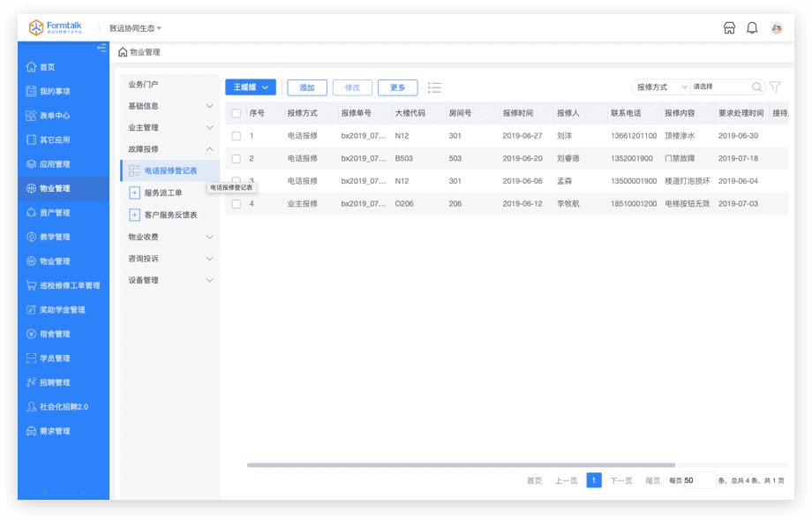Click the 添加 button
This screenshot has width=812, height=521.
click(307, 87)
